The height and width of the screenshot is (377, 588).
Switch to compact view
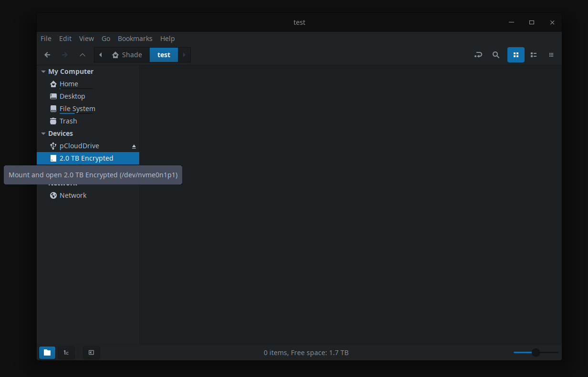pyautogui.click(x=551, y=54)
